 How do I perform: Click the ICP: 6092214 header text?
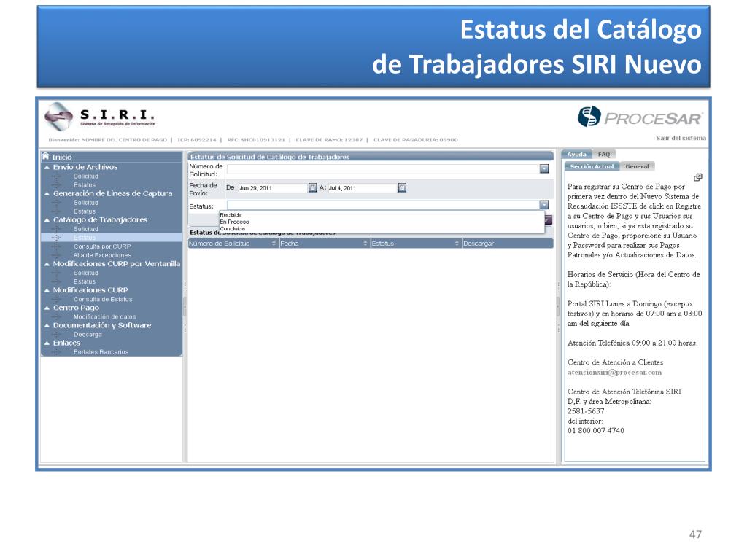pos(197,140)
